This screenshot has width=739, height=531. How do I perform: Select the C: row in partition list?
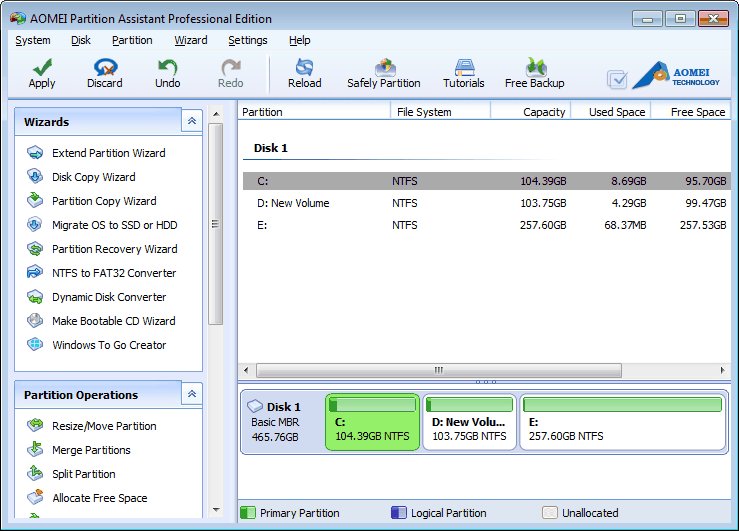487,181
